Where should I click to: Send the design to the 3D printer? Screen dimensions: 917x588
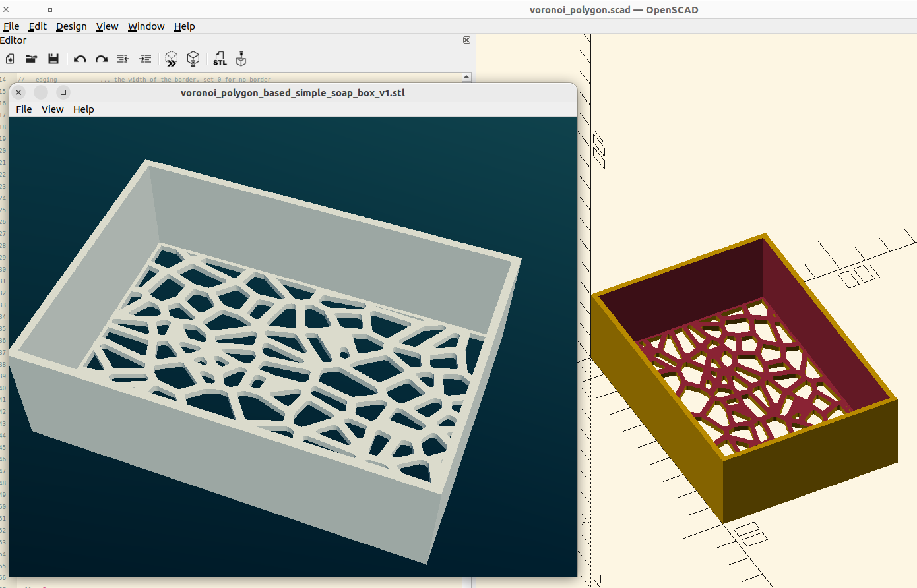click(241, 59)
